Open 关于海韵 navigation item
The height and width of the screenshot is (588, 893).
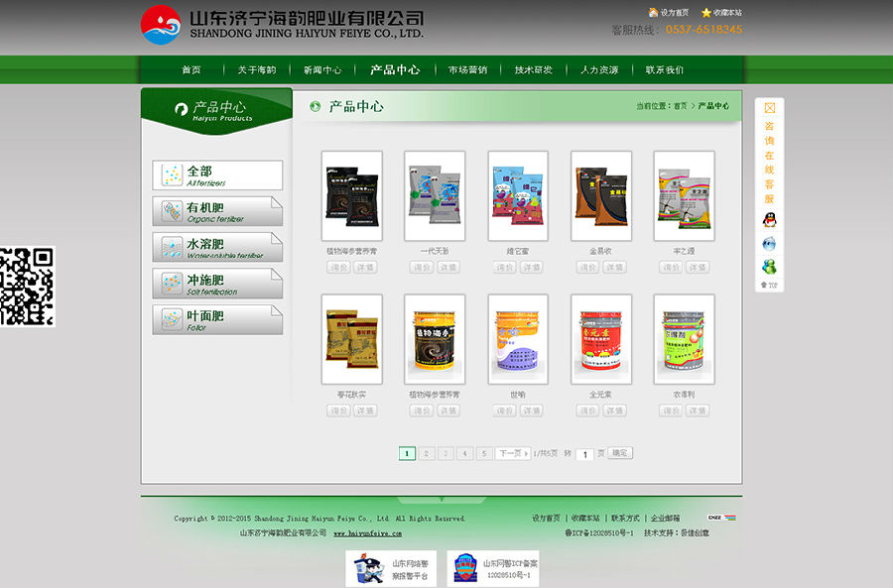tap(257, 70)
